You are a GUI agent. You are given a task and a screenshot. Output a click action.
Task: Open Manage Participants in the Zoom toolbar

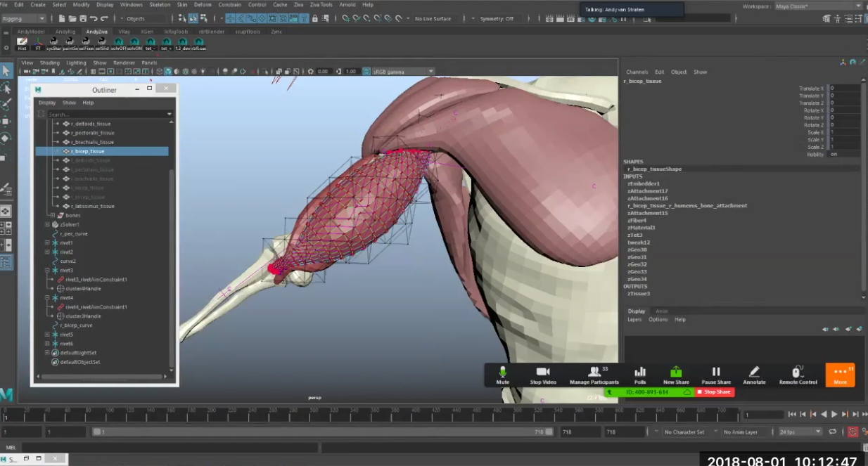596,375
